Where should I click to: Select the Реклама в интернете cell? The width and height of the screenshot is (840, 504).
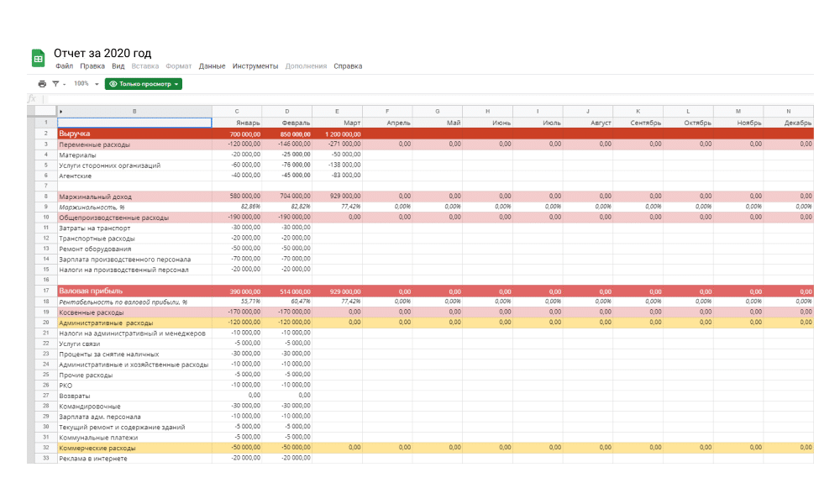tap(134, 459)
